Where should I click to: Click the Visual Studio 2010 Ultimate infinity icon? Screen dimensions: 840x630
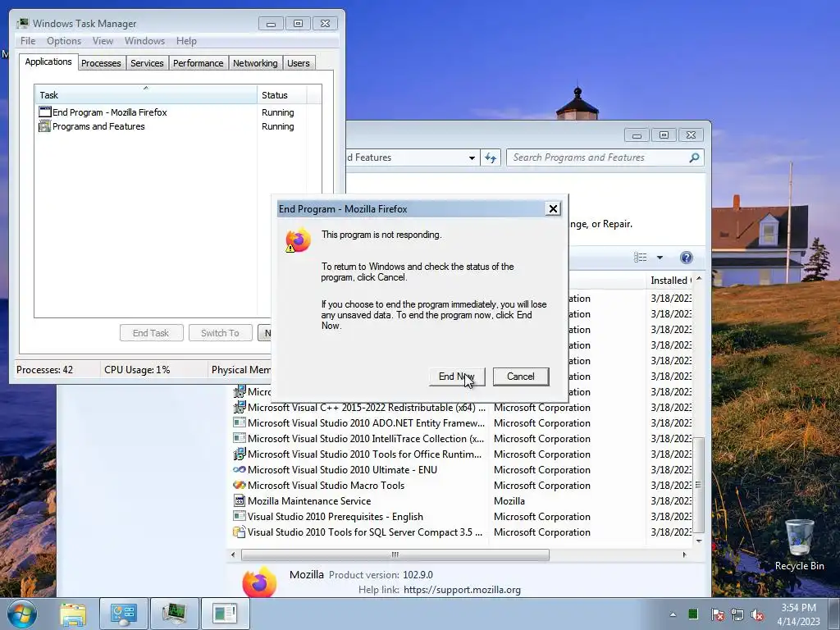[x=240, y=469]
